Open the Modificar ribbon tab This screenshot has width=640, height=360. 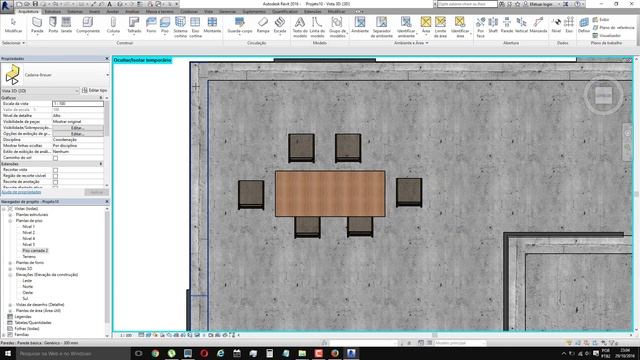pos(336,11)
